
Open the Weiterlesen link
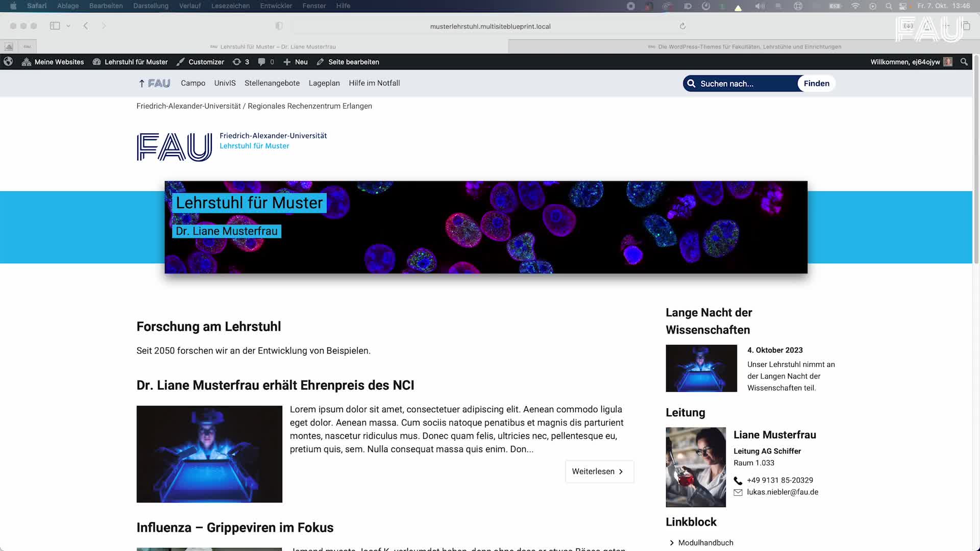[x=599, y=471]
